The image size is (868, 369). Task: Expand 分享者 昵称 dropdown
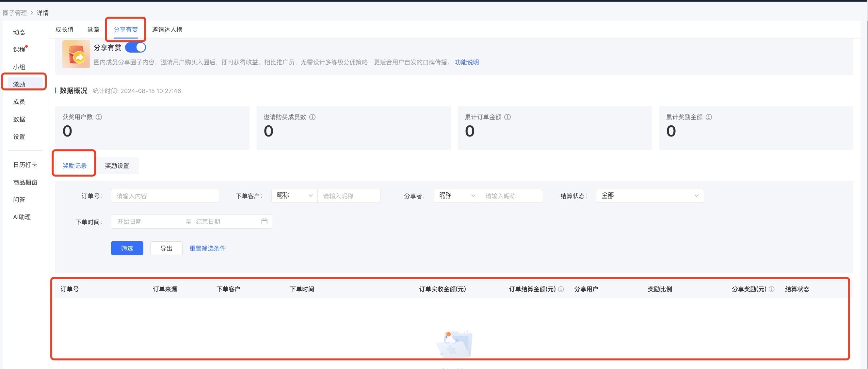457,196
